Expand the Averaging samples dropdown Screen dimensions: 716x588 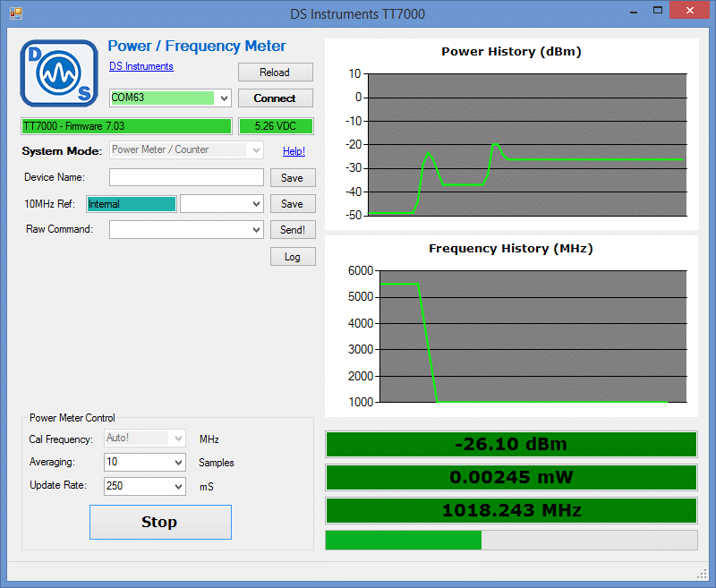tap(177, 463)
